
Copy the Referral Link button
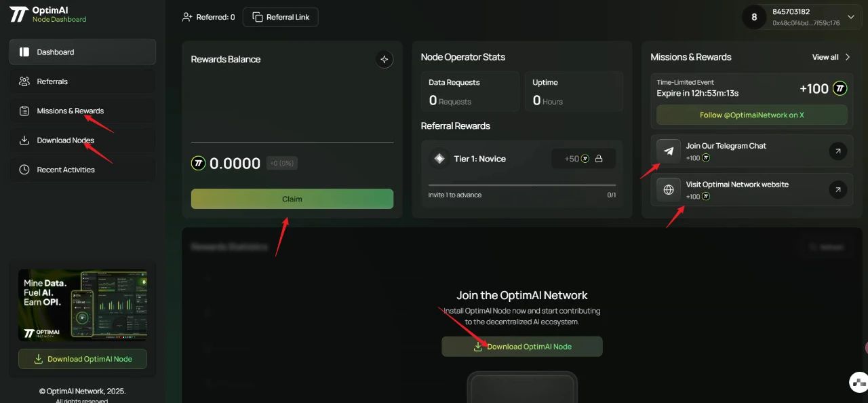281,17
